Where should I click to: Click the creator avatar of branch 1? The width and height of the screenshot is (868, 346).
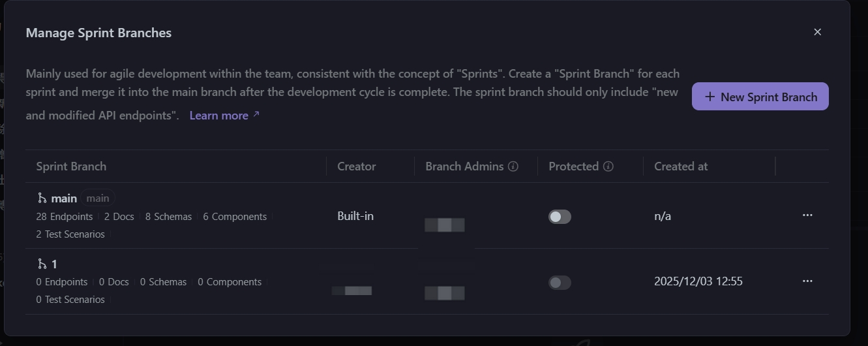pyautogui.click(x=352, y=291)
